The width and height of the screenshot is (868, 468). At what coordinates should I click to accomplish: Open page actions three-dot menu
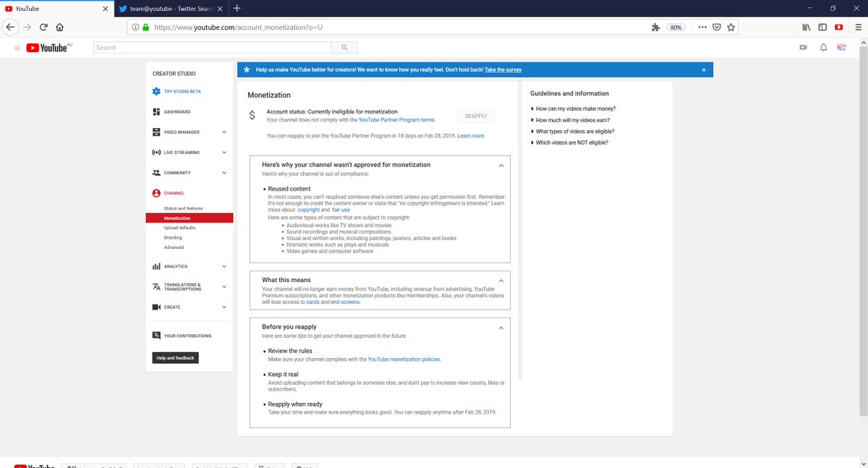[x=702, y=27]
